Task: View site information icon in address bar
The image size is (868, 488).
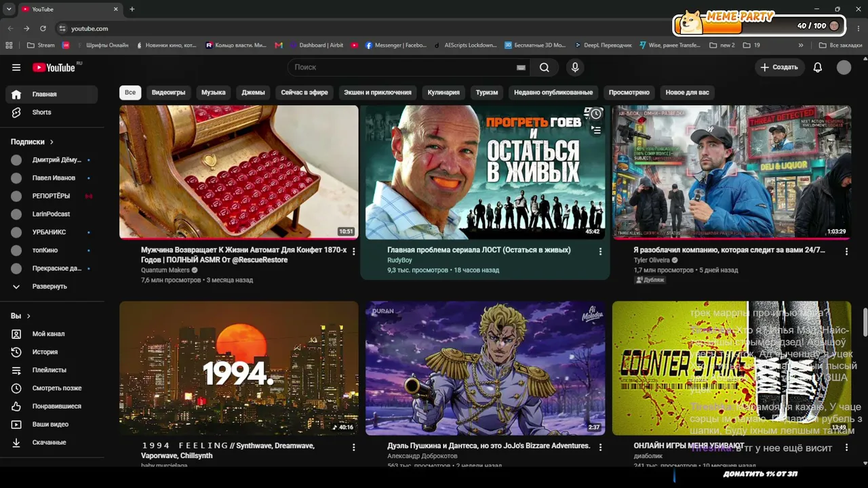Action: pyautogui.click(x=62, y=28)
